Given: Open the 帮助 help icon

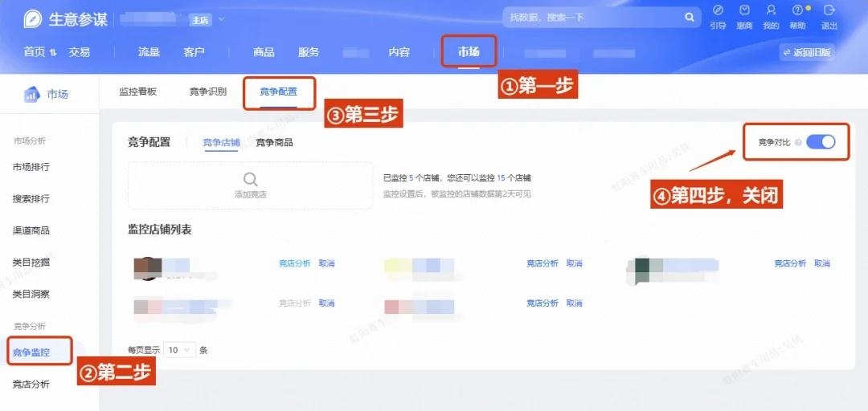Looking at the screenshot, I should coord(798,10).
